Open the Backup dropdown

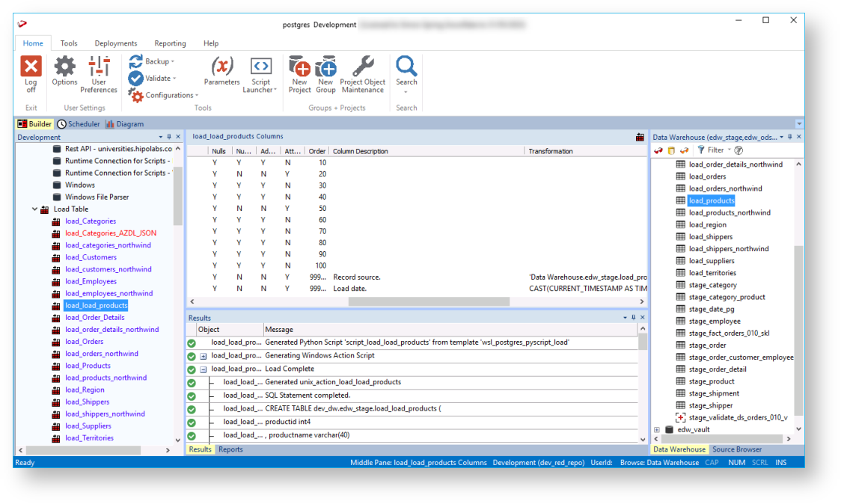159,61
